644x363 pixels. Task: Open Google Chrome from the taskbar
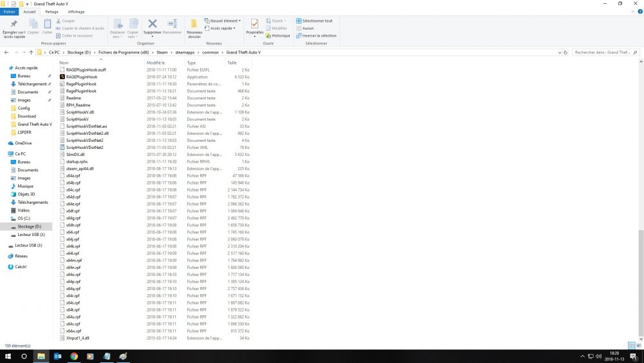(x=74, y=357)
